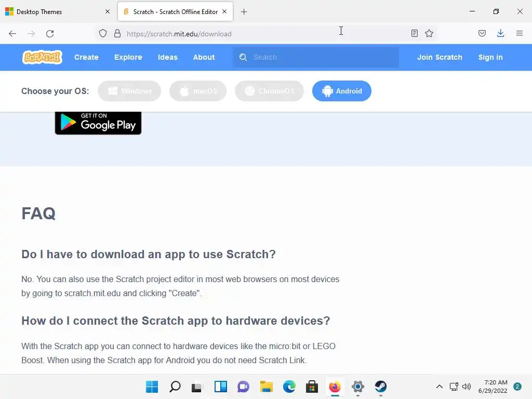Open the Firefox application menu
The width and height of the screenshot is (532, 399).
click(520, 33)
